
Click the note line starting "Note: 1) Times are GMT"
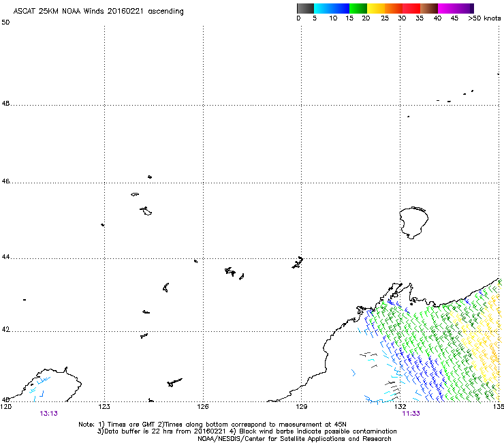pyautogui.click(x=212, y=425)
